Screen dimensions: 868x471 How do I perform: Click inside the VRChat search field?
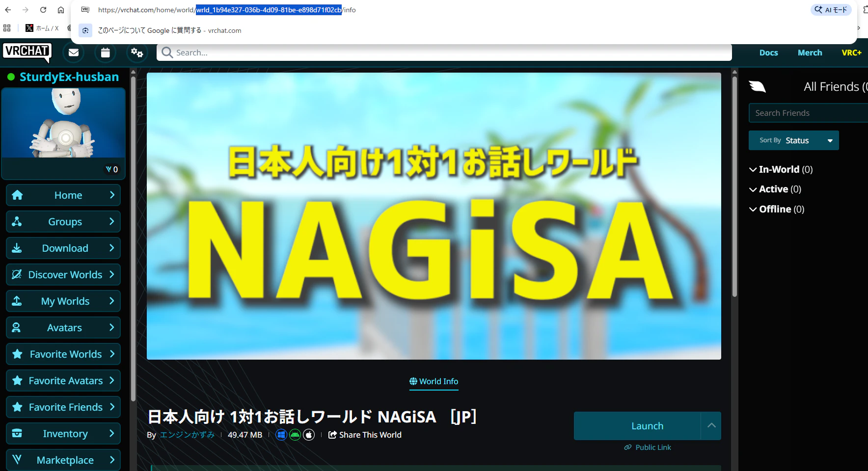coord(444,52)
